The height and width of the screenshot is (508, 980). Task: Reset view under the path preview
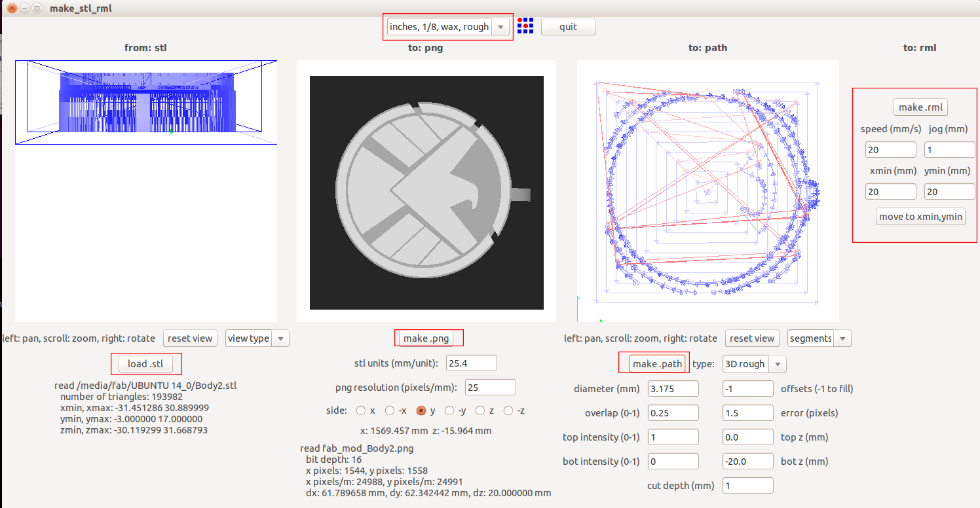coord(752,338)
